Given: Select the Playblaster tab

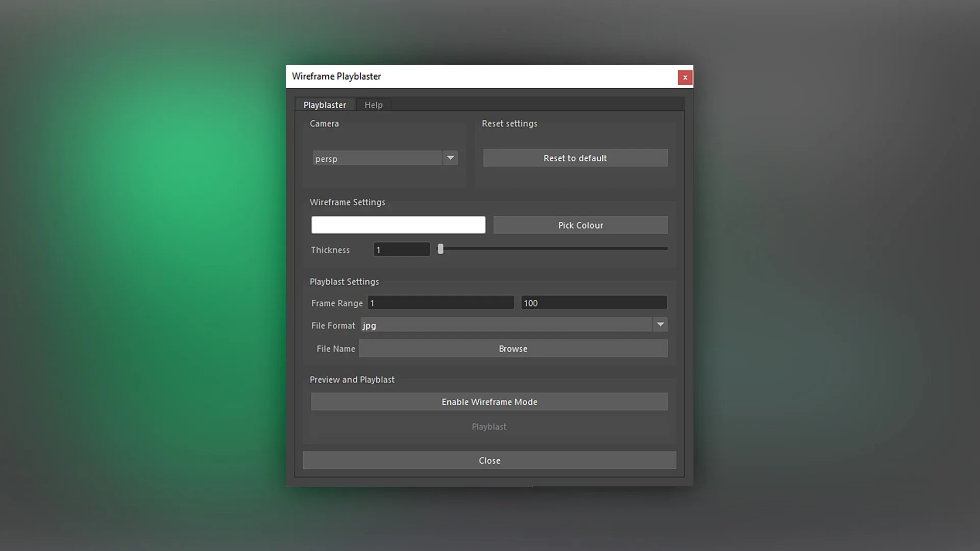Looking at the screenshot, I should (x=325, y=105).
